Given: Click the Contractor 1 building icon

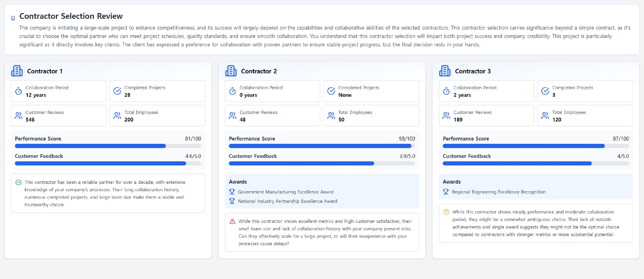Looking at the screenshot, I should [x=17, y=71].
